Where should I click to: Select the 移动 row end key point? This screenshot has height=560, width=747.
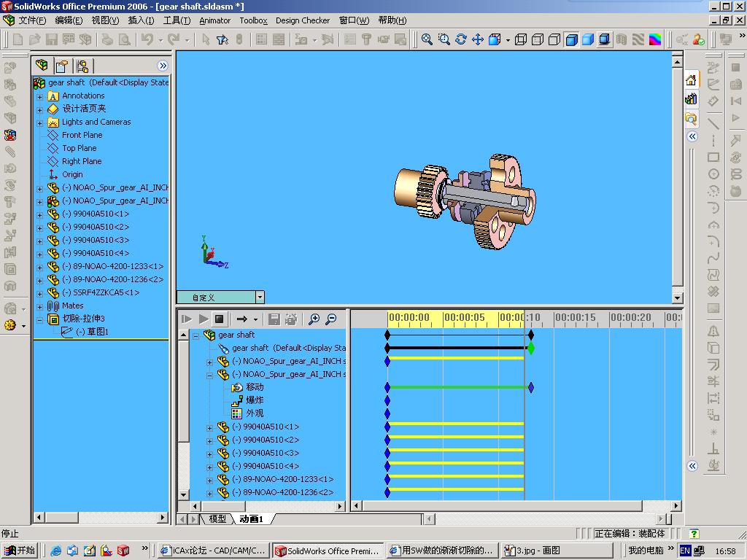coord(531,387)
